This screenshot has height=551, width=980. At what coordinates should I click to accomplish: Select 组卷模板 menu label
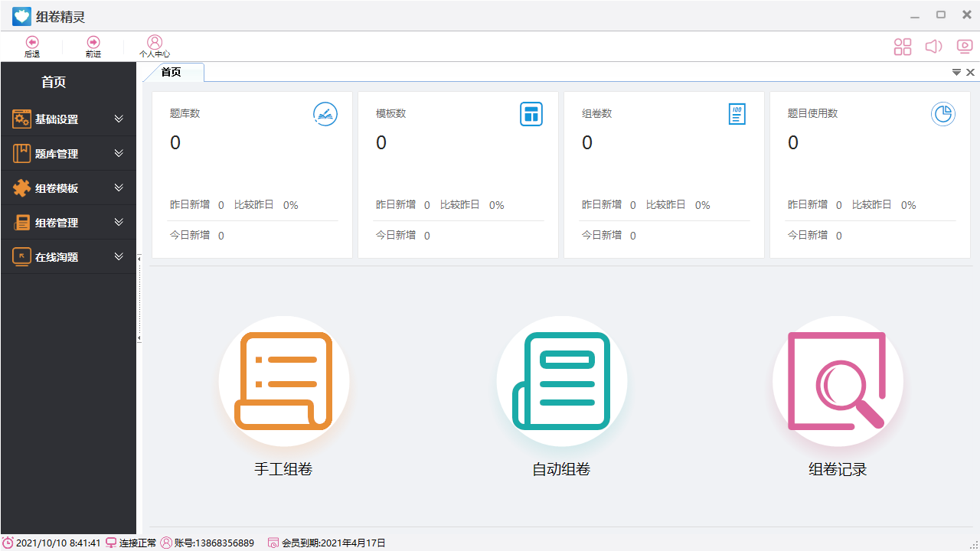coord(57,189)
